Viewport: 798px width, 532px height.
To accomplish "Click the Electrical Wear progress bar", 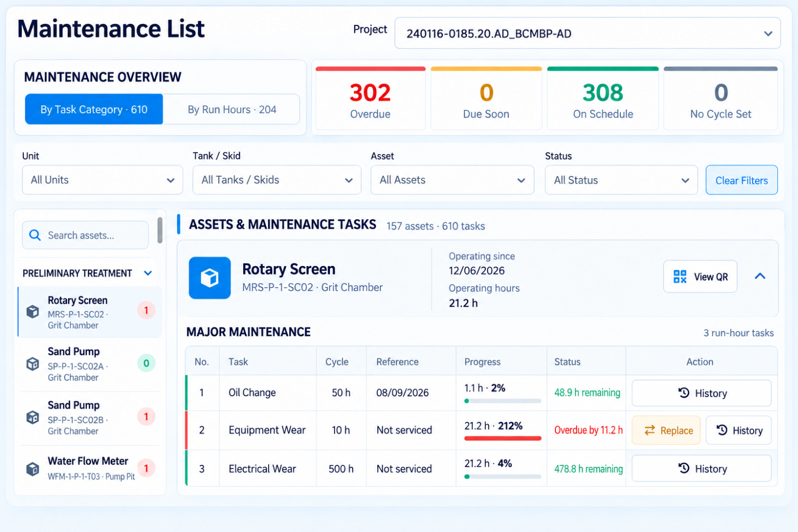I will (x=503, y=477).
